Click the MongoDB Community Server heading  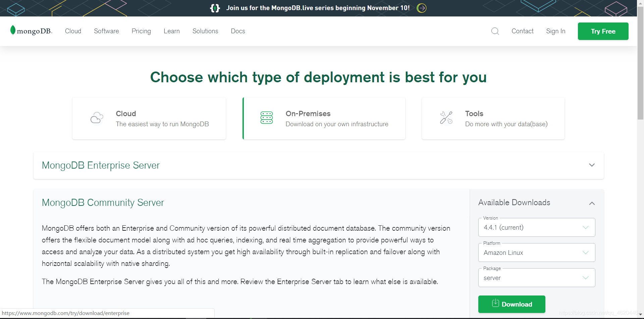click(x=103, y=202)
